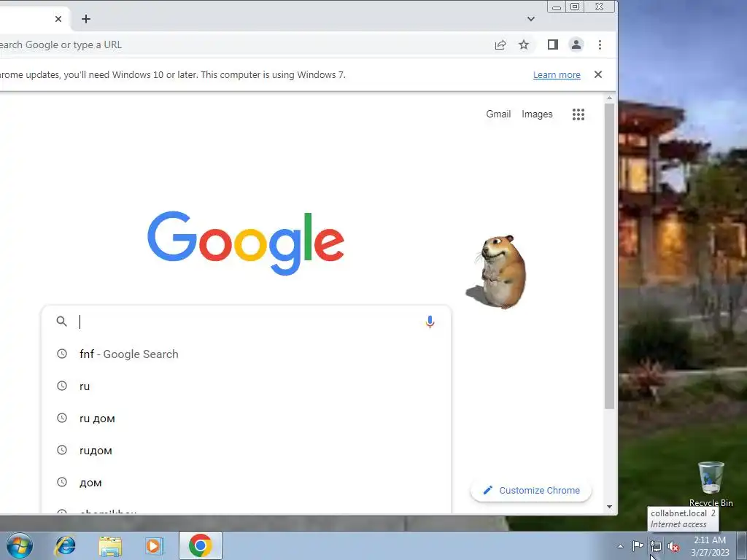747x560 pixels.
Task: Select the 'fnf - Google Search' suggestion
Action: [246, 354]
